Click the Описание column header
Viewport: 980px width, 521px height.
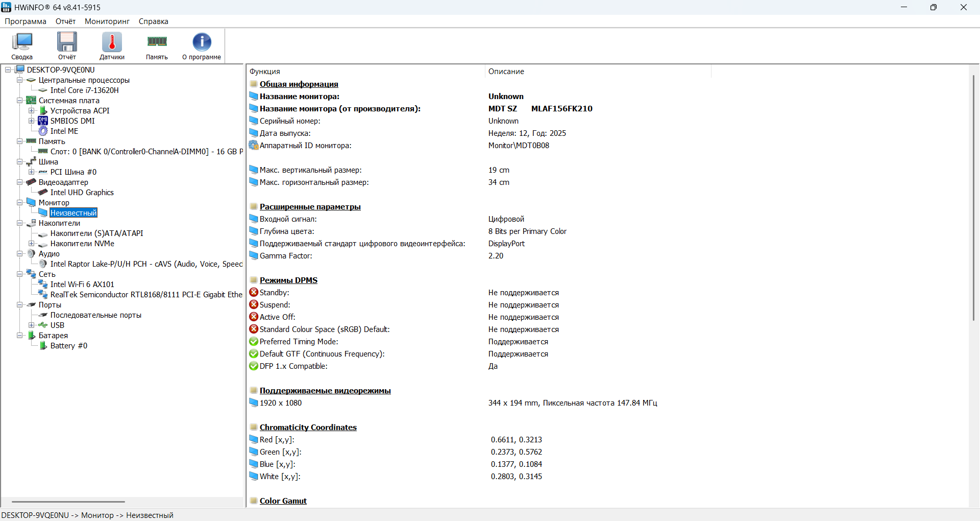598,72
